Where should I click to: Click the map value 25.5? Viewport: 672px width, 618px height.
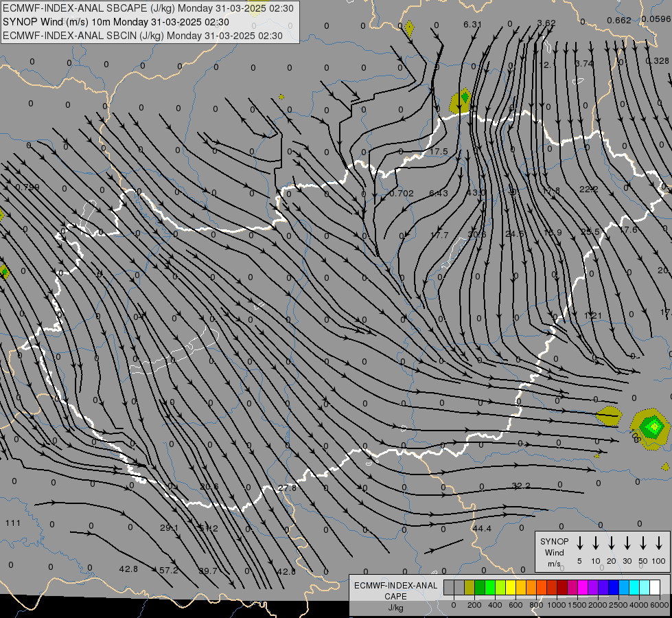[x=590, y=231]
